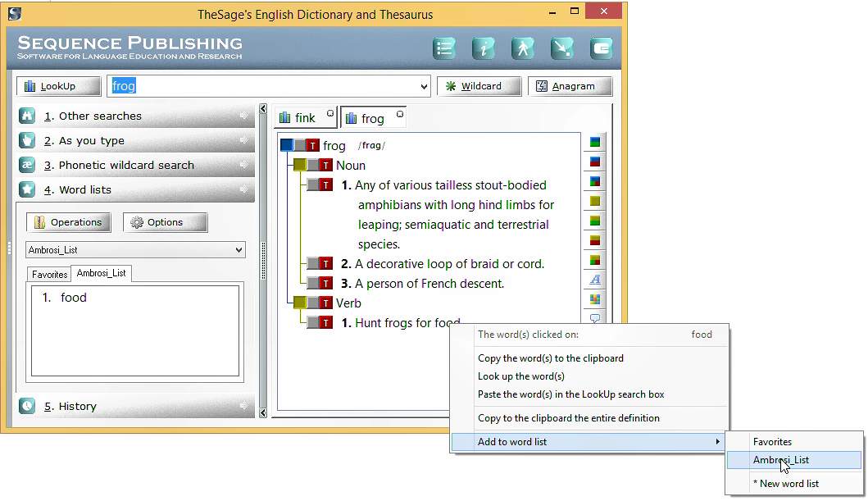Toggle gray square beside 'Any of various tailless'

[313, 184]
